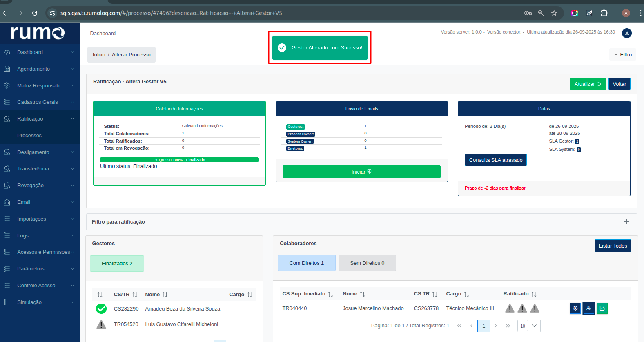
Task: Click warning status icon for Luis Gustavo
Action: point(101,324)
